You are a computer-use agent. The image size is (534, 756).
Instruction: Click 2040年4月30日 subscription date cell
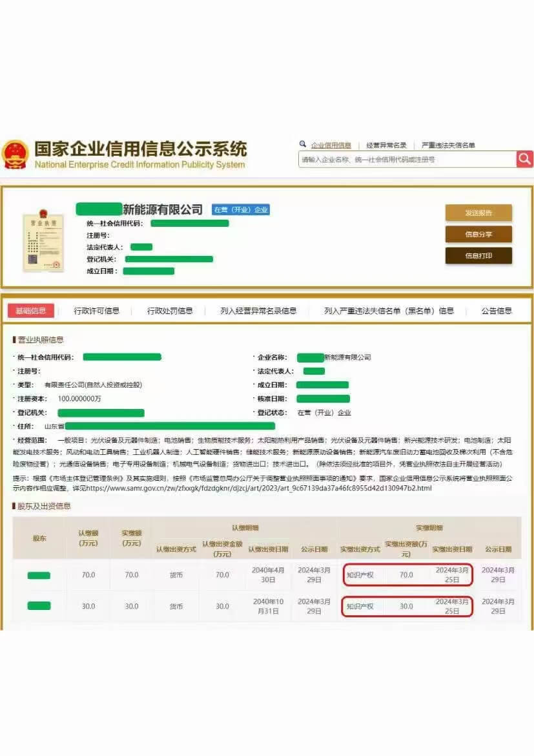[x=268, y=574]
